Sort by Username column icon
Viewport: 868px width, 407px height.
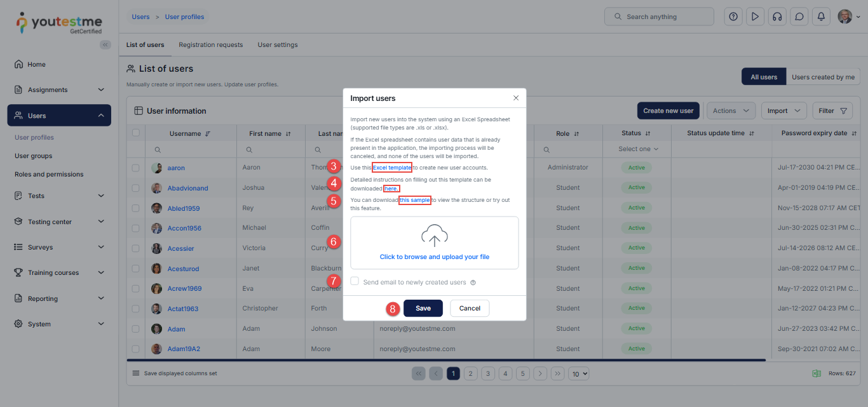point(208,133)
